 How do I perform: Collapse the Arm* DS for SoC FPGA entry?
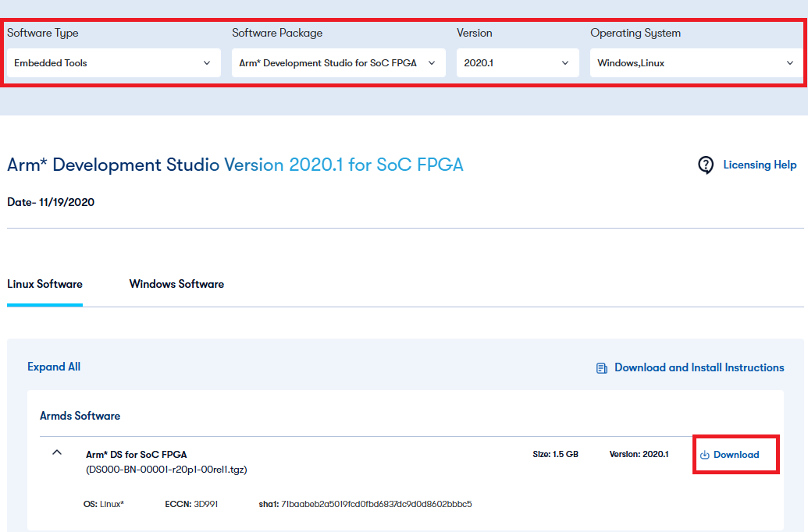tap(57, 452)
